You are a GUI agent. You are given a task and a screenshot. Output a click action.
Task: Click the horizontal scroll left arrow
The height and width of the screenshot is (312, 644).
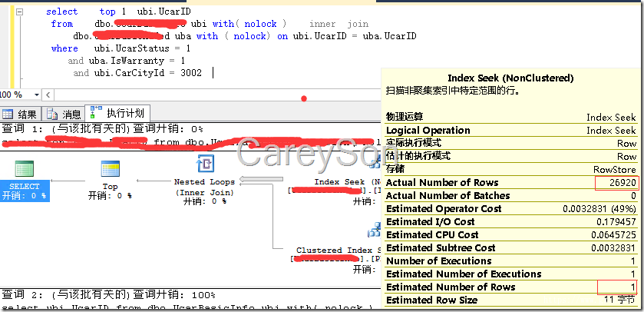coord(48,95)
